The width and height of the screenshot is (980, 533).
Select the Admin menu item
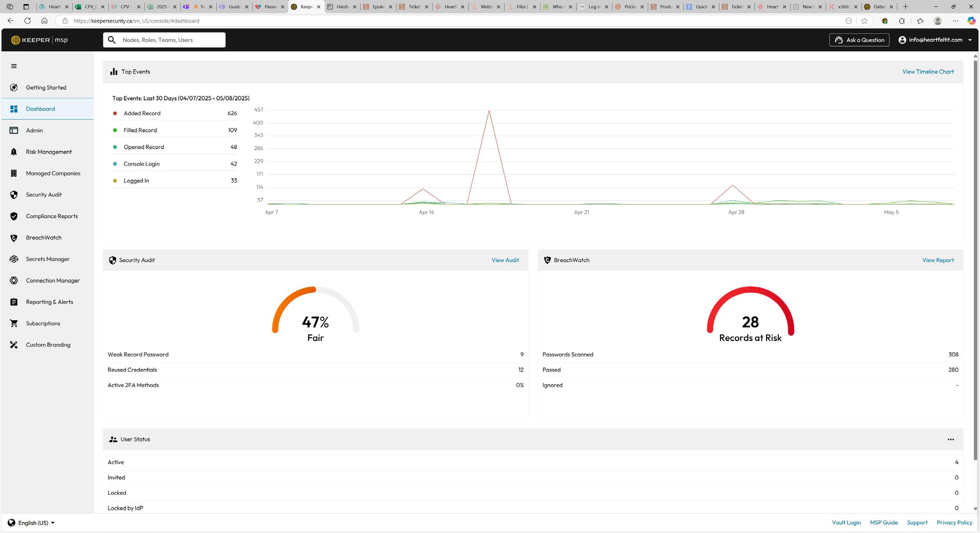[x=34, y=130]
